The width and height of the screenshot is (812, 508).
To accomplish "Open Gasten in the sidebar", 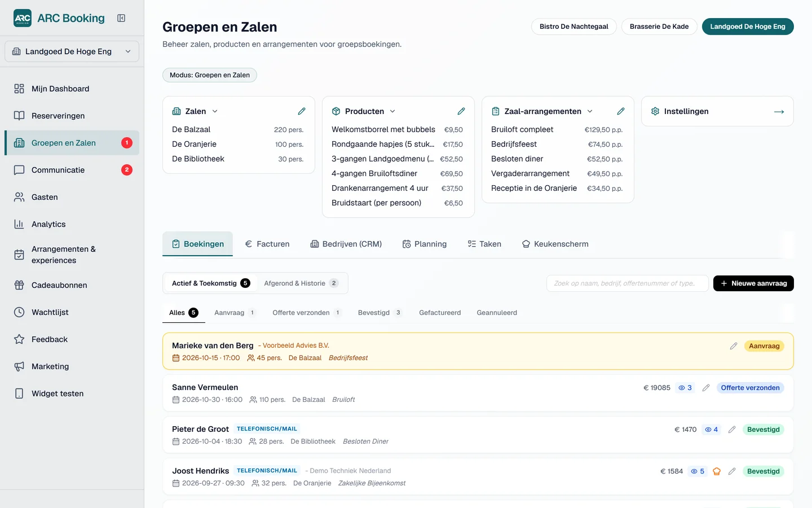I will [72, 197].
